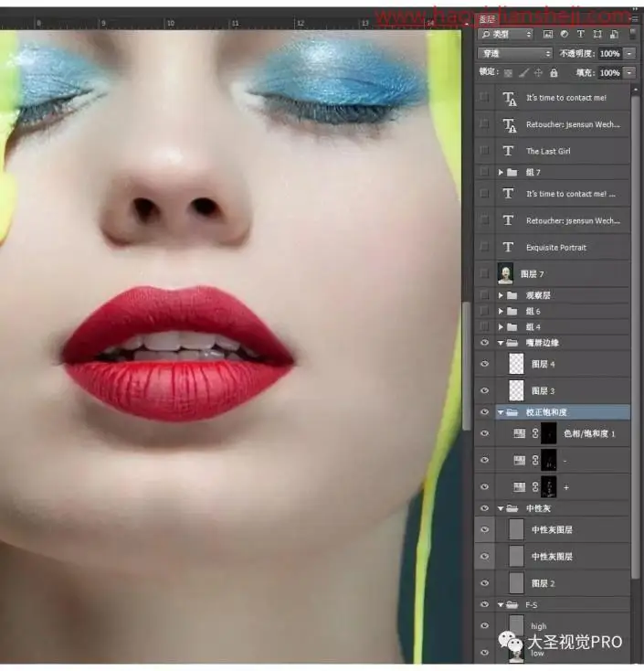Select the "Exquisite Portrait" layer name
The width and height of the screenshot is (644, 671).
(556, 248)
